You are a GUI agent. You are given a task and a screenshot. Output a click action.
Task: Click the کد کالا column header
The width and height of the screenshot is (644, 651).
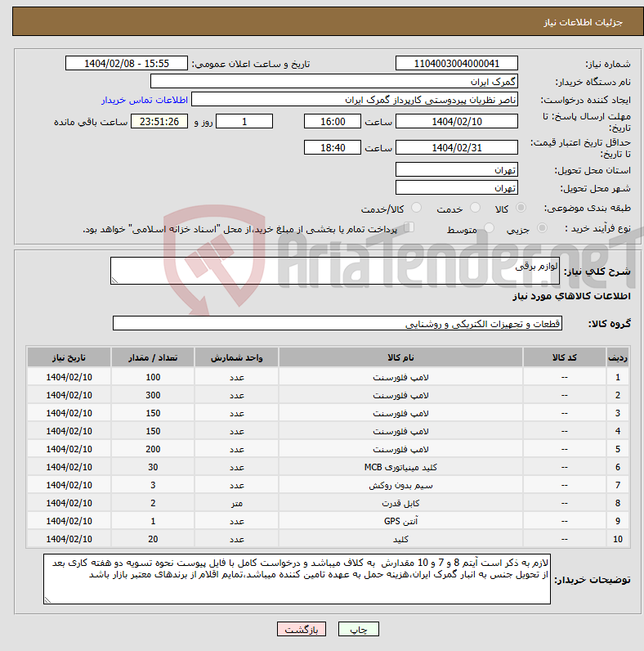(565, 357)
